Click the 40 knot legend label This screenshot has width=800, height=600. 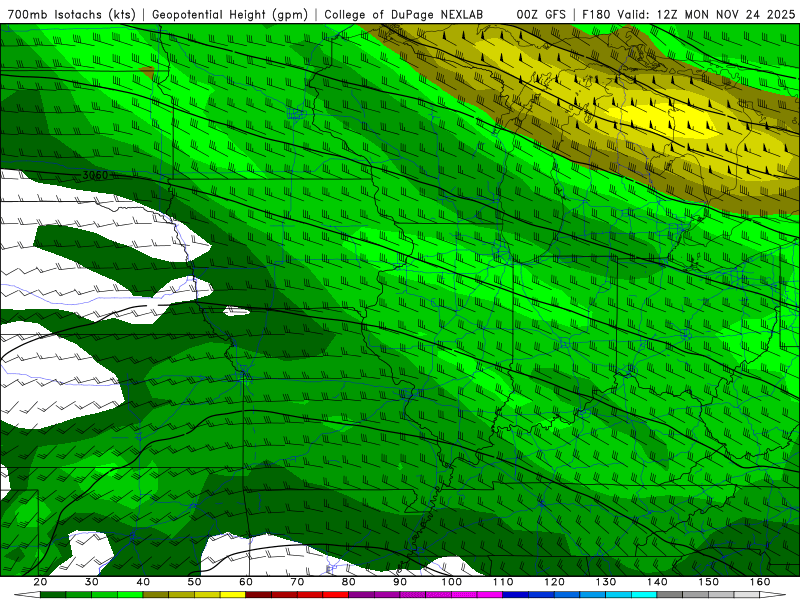[x=143, y=582]
